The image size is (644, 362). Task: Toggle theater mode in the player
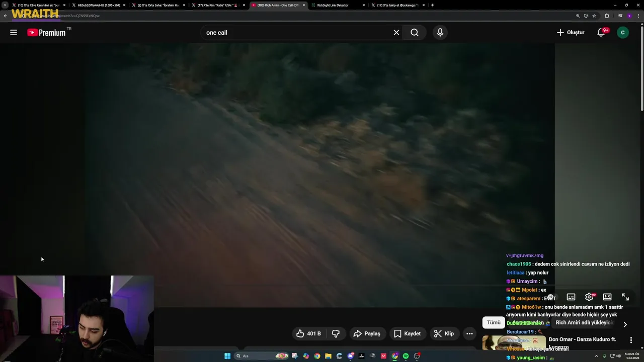click(x=607, y=297)
